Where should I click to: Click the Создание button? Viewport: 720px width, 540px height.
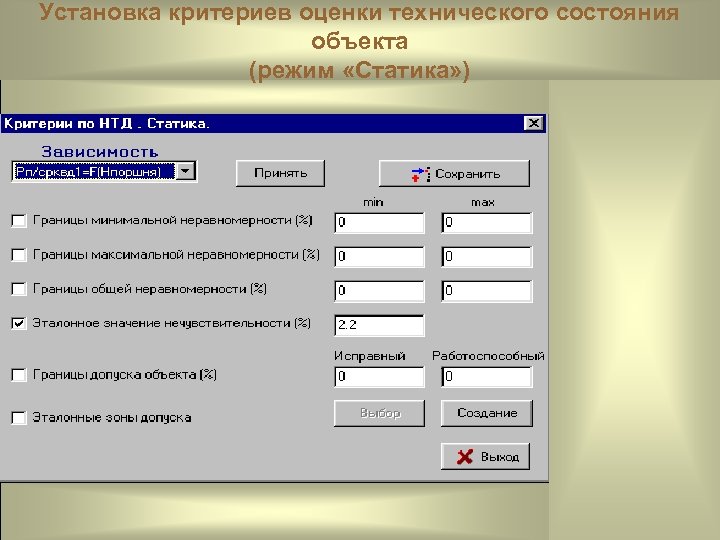(487, 413)
